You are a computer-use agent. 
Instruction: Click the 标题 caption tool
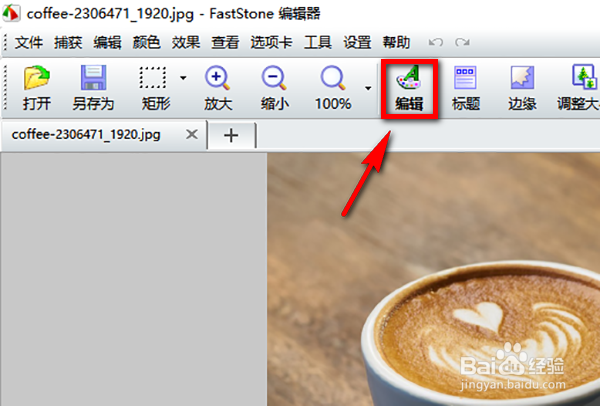[465, 88]
